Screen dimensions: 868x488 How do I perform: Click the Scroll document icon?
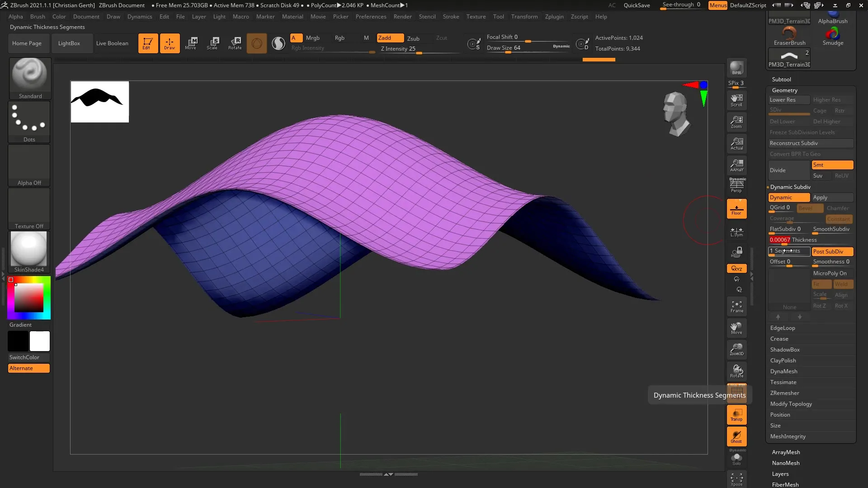pos(737,100)
